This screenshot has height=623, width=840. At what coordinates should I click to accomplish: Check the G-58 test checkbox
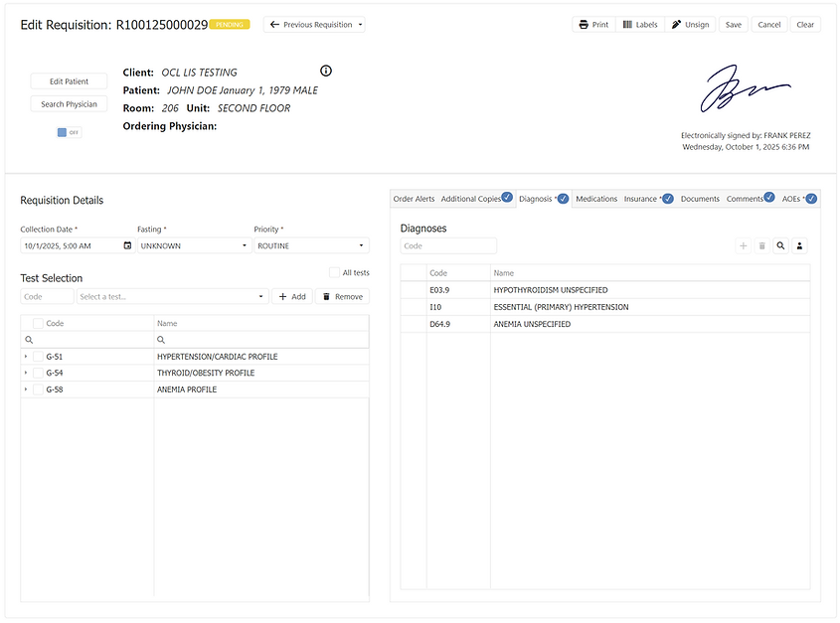click(x=38, y=389)
